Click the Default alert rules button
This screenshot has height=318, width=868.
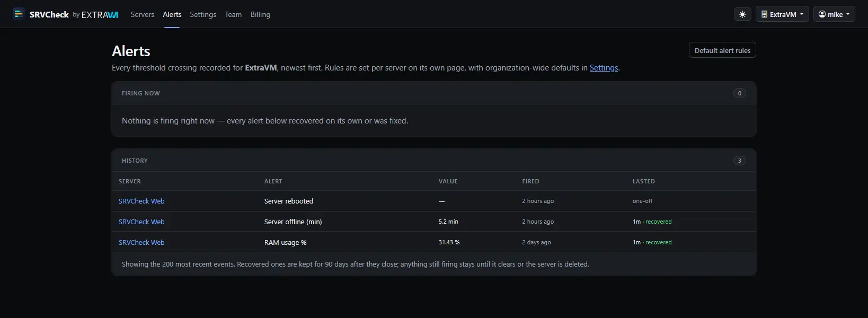pos(722,50)
